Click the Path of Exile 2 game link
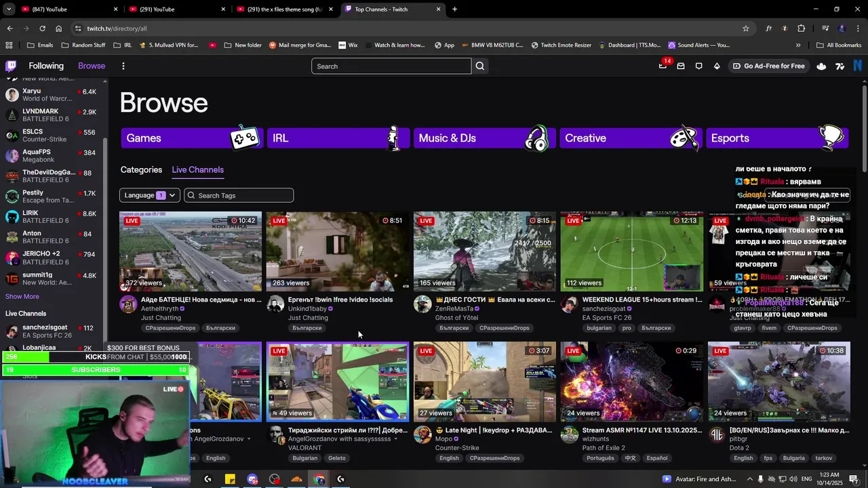 click(x=606, y=448)
